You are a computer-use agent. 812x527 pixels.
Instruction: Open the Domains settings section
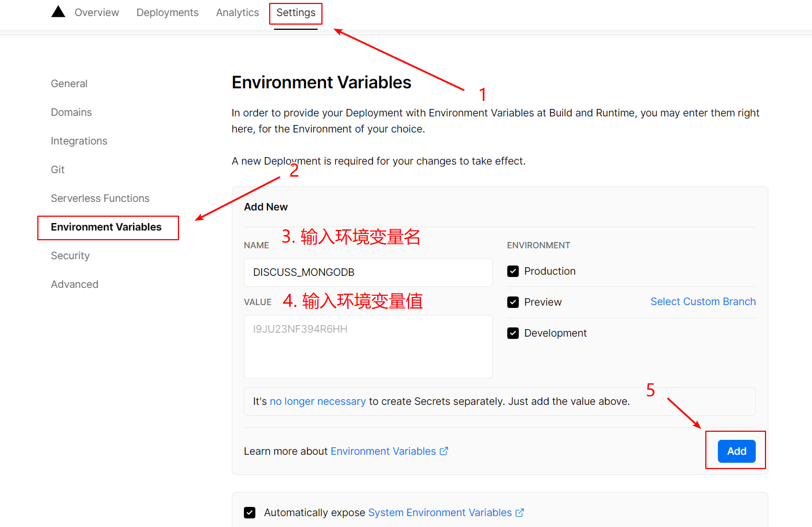tap(71, 112)
